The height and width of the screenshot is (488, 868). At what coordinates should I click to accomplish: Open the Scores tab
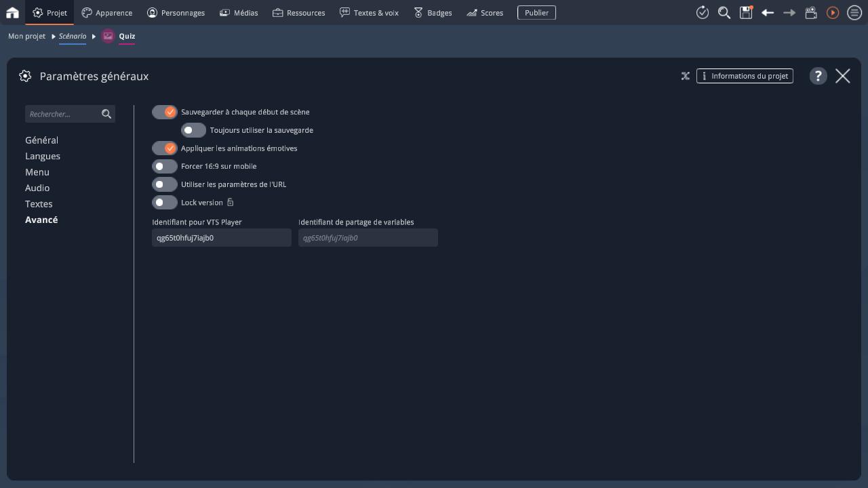[485, 12]
